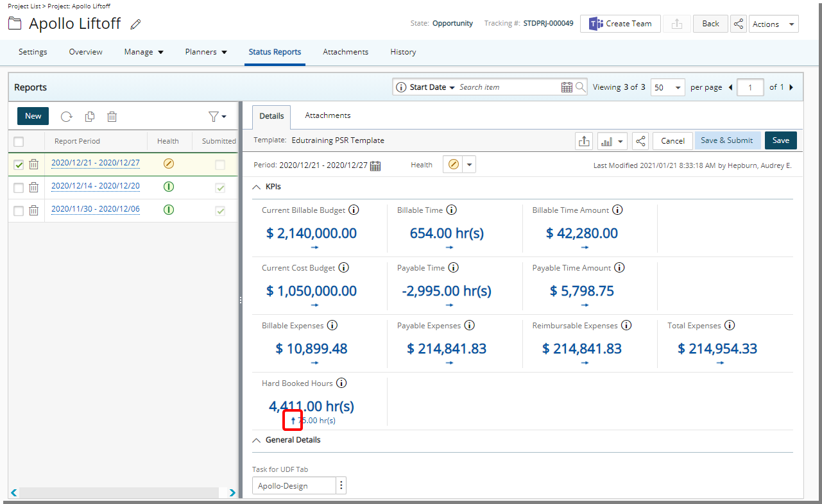Toggle Submitted checkbox for 2020/12/14 report
The width and height of the screenshot is (822, 504).
click(x=220, y=188)
